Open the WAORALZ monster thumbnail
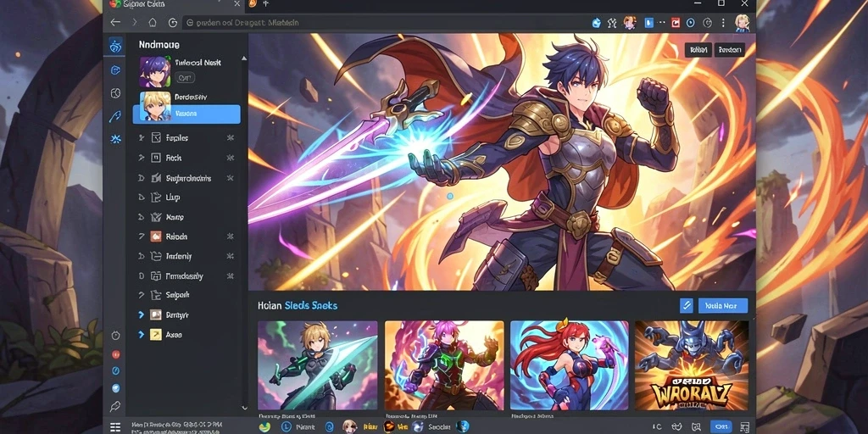Viewport: 868px width, 434px height. pyautogui.click(x=695, y=365)
